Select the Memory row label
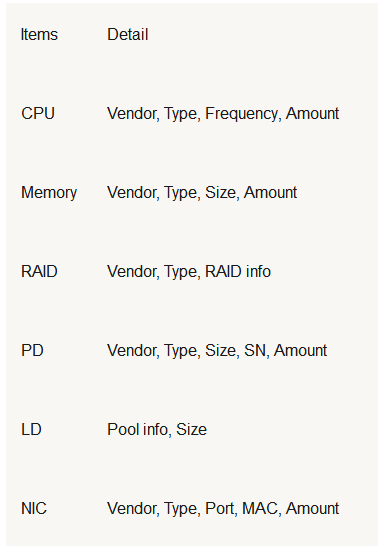 coord(49,193)
